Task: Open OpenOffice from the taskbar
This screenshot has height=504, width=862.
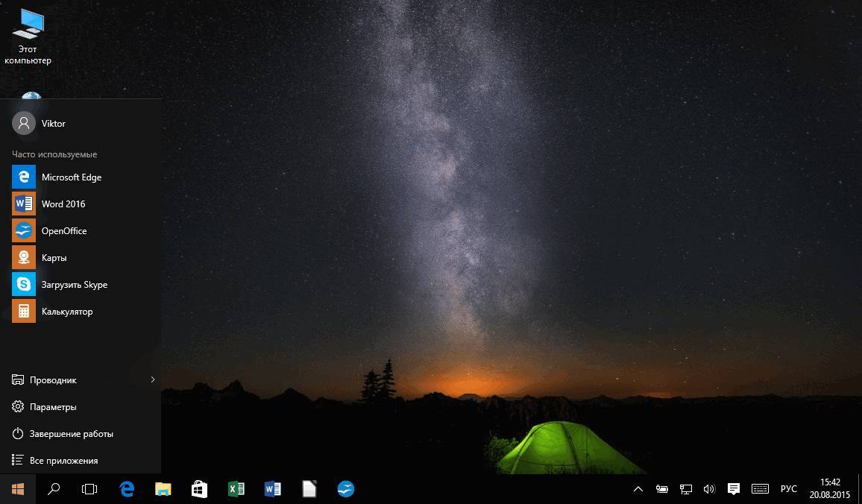Action: (x=346, y=489)
